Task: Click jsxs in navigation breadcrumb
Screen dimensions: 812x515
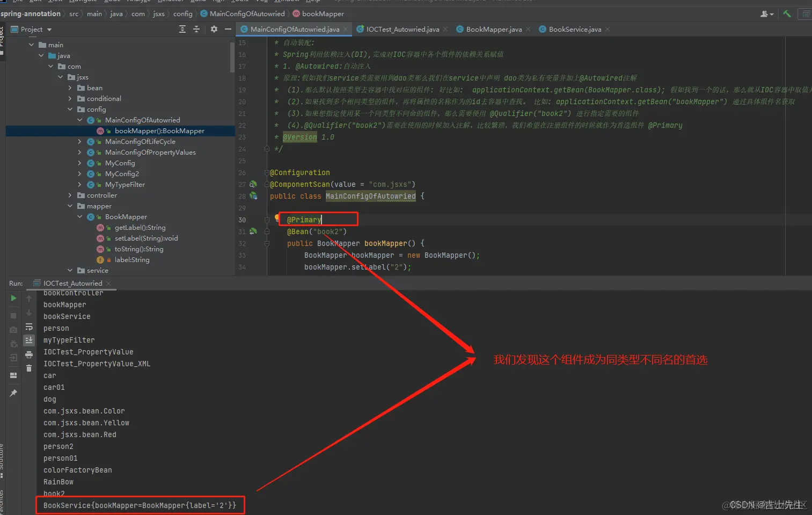Action: (159, 13)
